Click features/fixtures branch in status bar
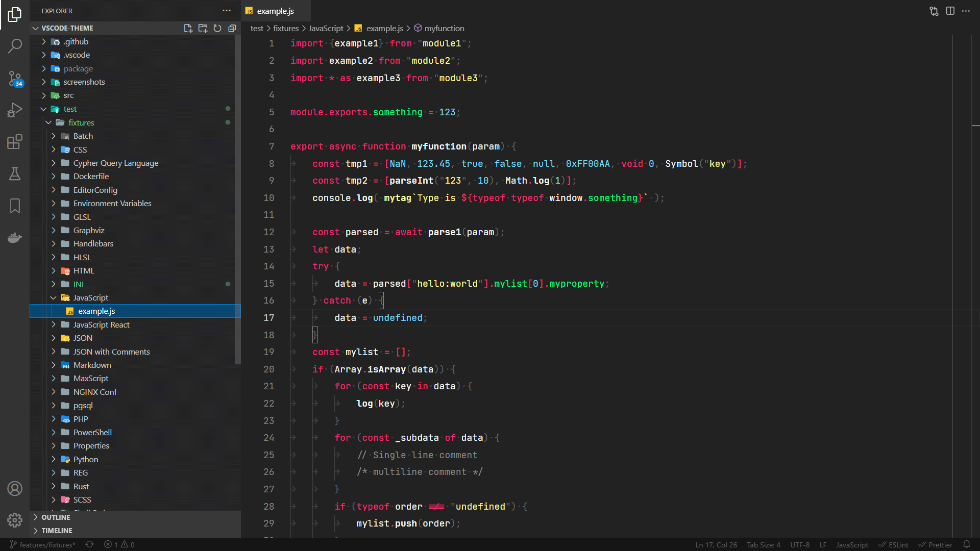The height and width of the screenshot is (551, 980). tap(43, 544)
